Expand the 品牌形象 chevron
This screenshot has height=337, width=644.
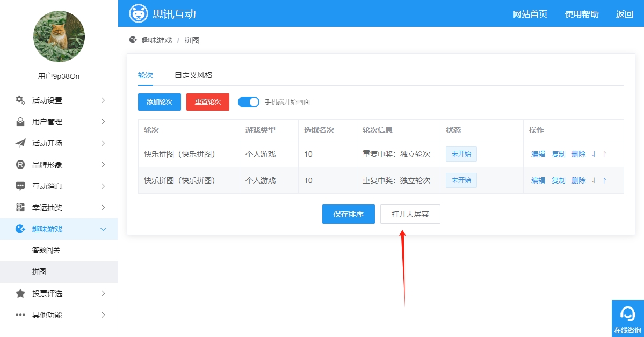[103, 165]
